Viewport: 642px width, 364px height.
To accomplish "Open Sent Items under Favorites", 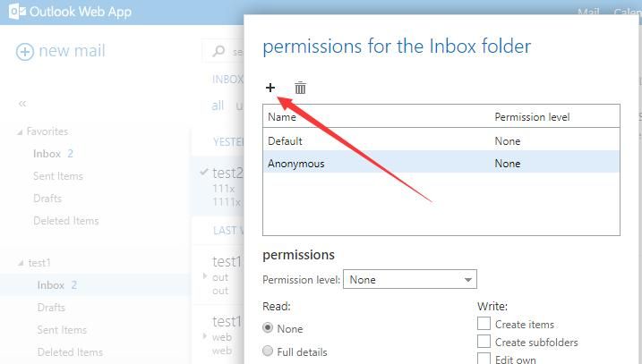I will (x=58, y=176).
